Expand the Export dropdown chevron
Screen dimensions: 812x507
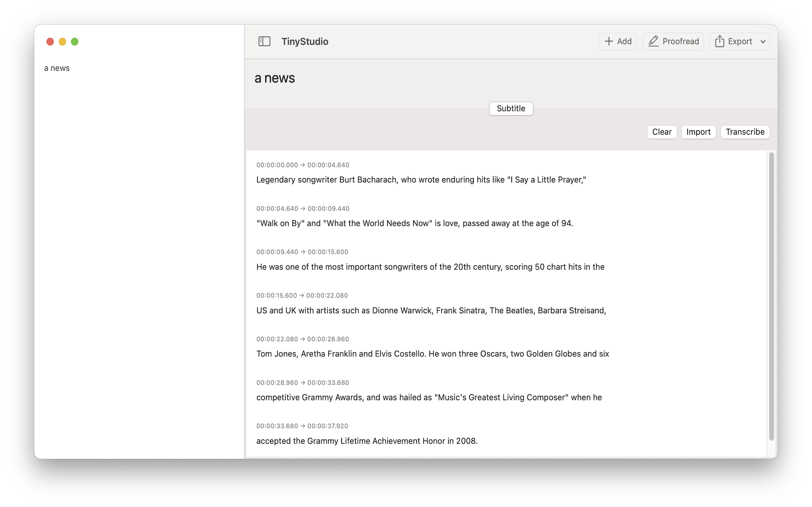pos(763,42)
